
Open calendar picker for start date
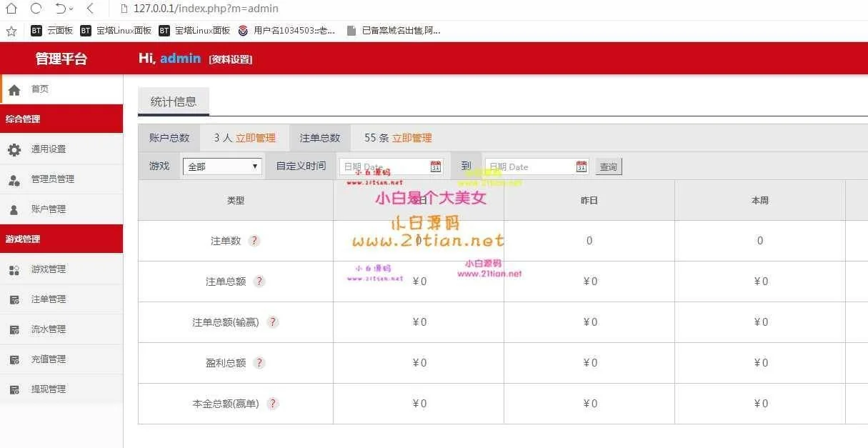436,166
